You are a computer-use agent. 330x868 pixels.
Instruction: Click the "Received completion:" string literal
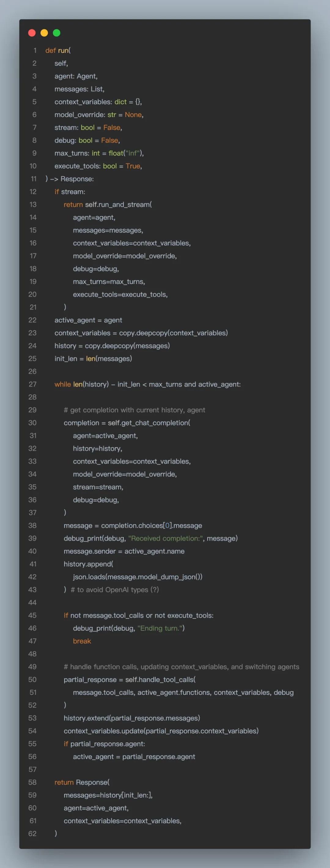(x=166, y=538)
